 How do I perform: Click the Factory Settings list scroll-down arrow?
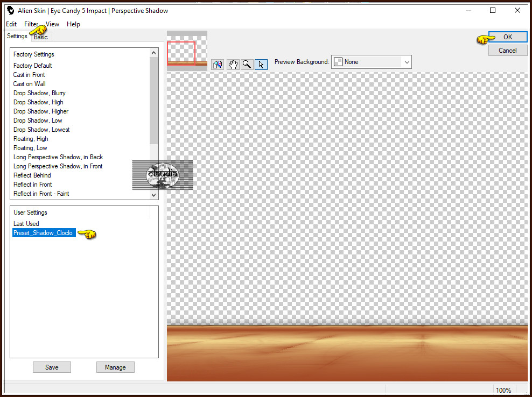[x=153, y=195]
